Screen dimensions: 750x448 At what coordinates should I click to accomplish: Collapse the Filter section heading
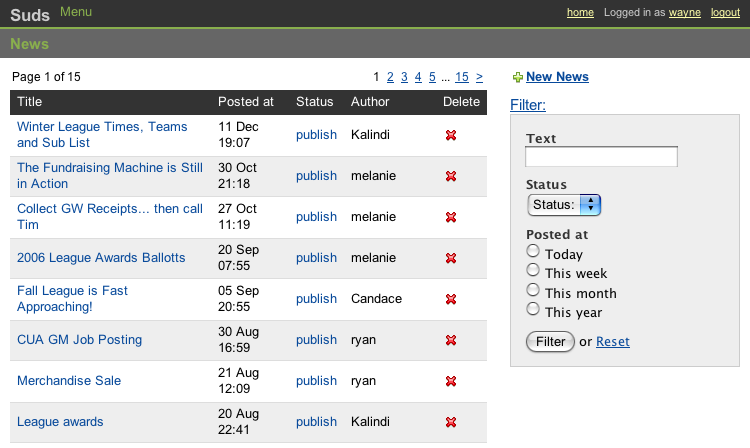[x=528, y=105]
